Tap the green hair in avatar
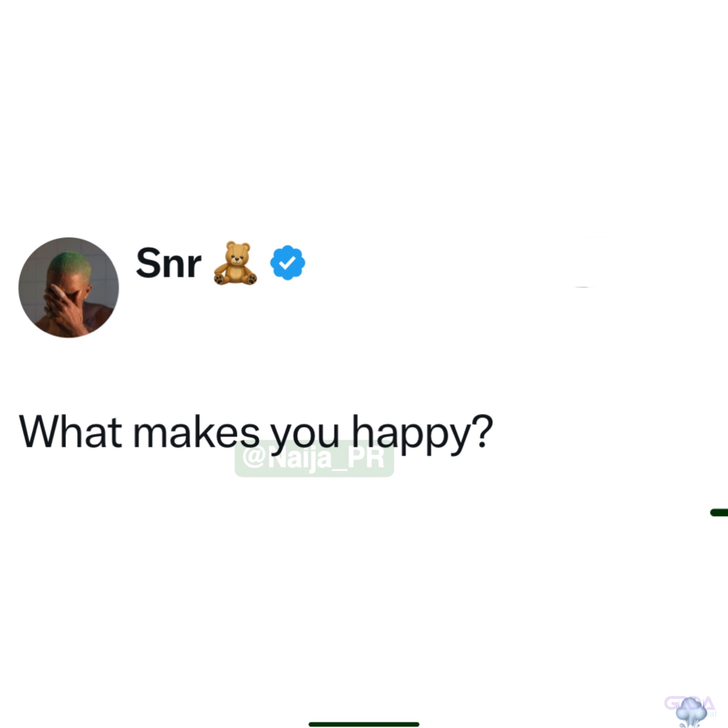Image resolution: width=728 pixels, height=728 pixels. (70, 262)
